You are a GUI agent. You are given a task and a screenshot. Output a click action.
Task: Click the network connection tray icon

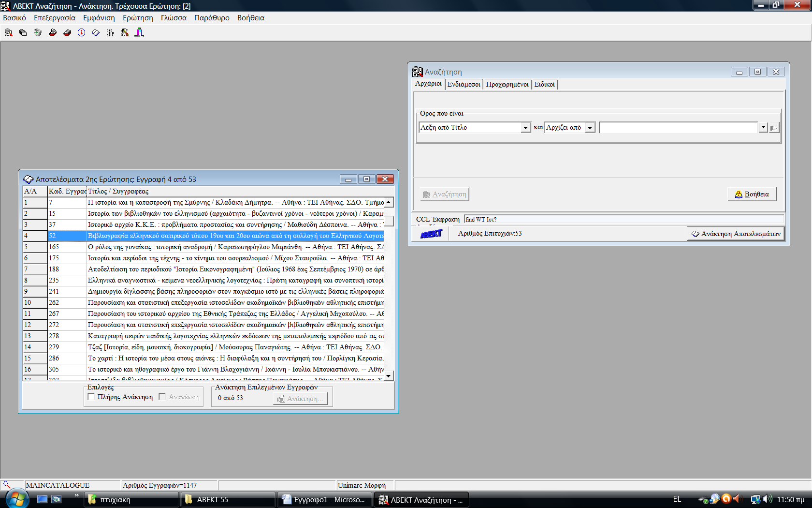[755, 499]
